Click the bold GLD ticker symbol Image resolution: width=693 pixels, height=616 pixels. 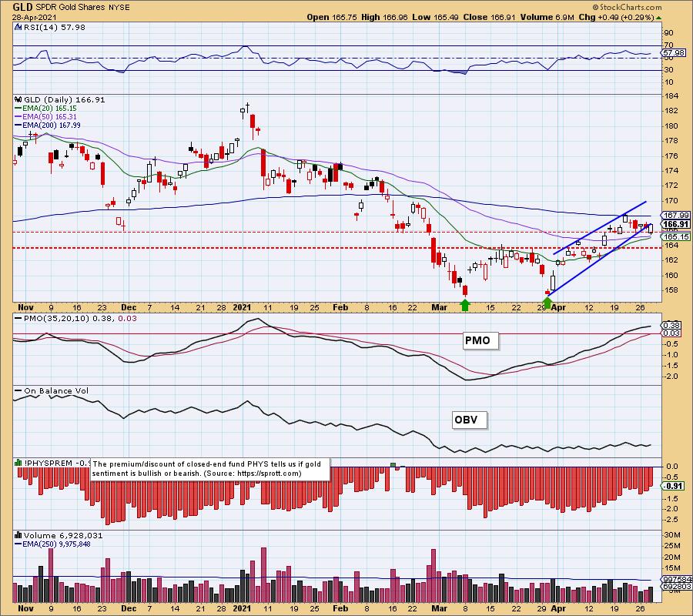point(22,7)
